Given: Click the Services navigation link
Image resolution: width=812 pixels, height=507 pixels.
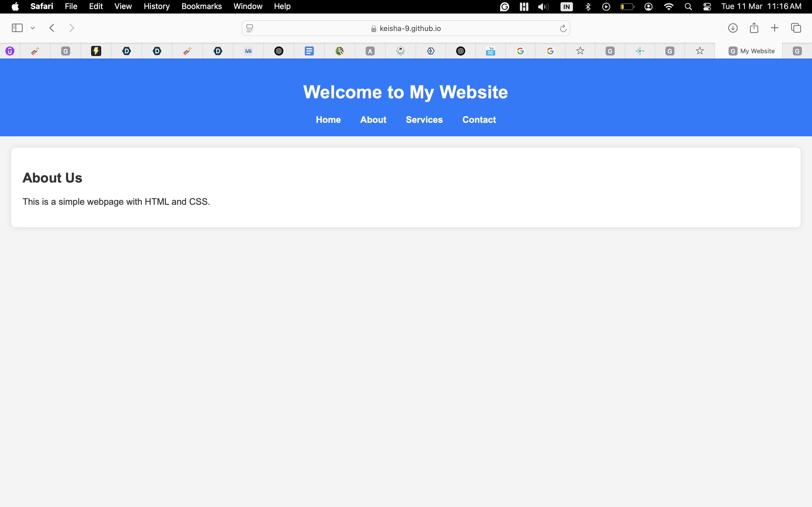Looking at the screenshot, I should (x=424, y=120).
